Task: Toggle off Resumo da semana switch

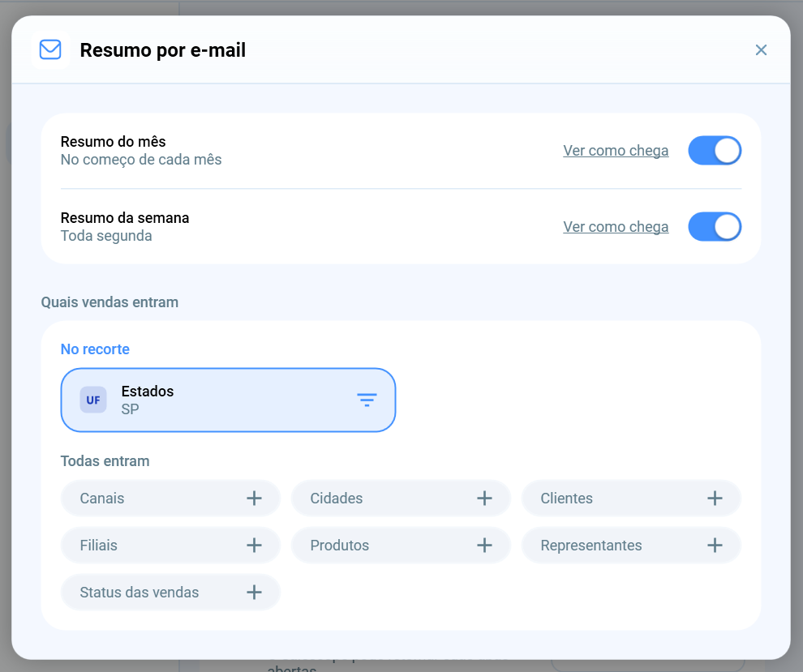Action: (x=715, y=227)
